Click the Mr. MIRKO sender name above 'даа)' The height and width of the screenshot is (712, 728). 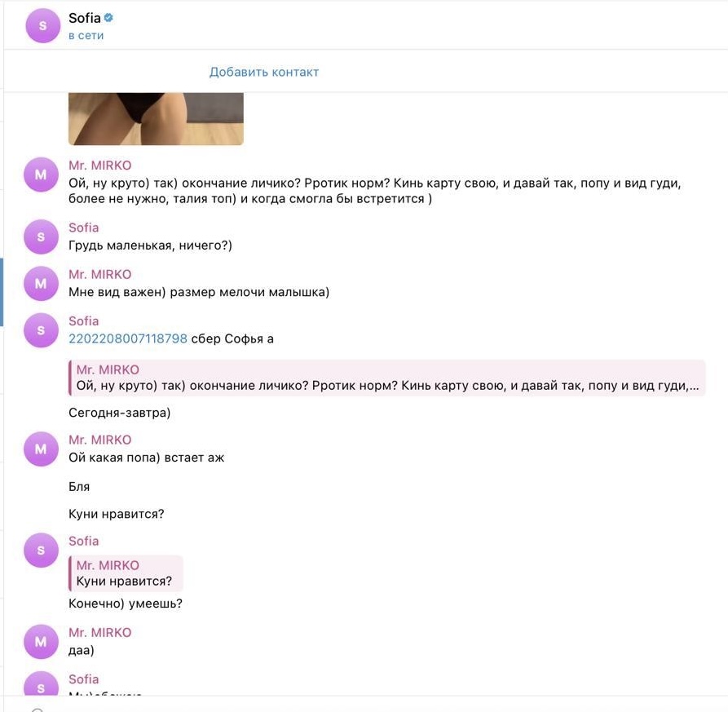point(99,632)
